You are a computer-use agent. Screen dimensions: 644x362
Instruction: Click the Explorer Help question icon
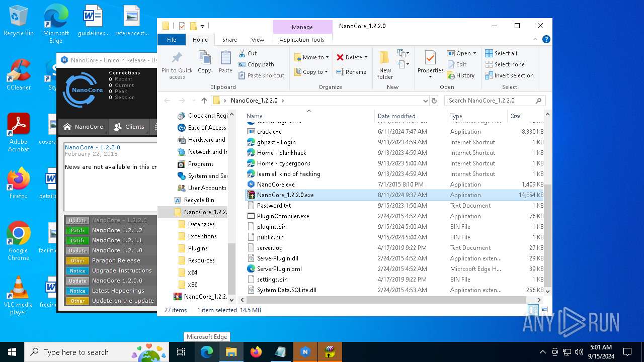(x=546, y=39)
